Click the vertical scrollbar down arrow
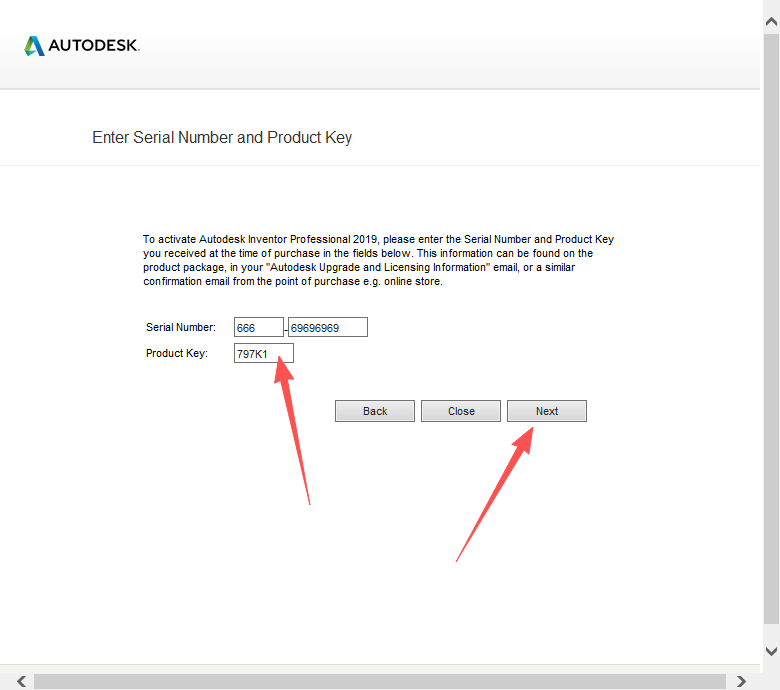780x690 pixels. point(772,651)
